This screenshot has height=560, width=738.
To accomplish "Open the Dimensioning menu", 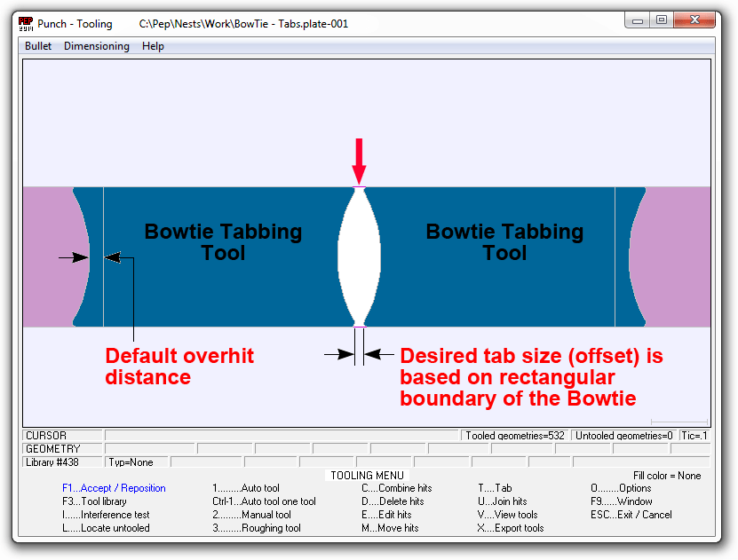I will click(96, 46).
